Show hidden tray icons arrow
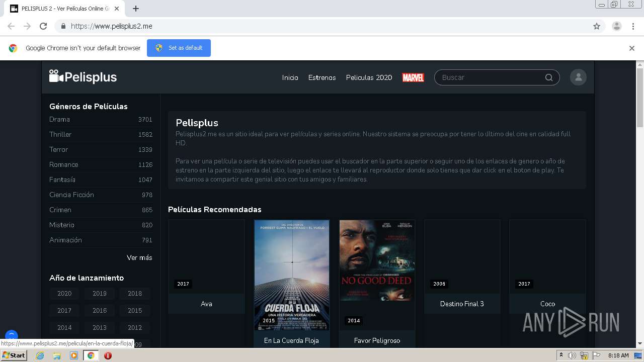The width and height of the screenshot is (644, 362). coord(561,355)
